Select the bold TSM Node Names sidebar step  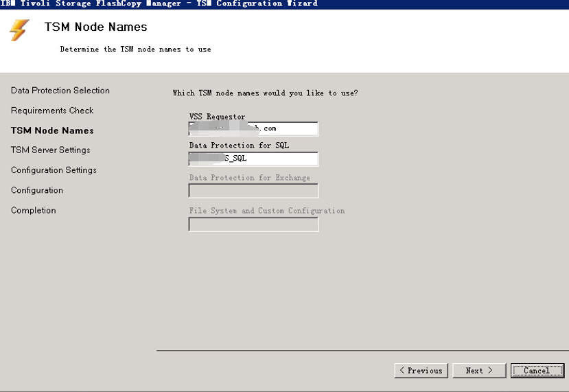tap(52, 130)
